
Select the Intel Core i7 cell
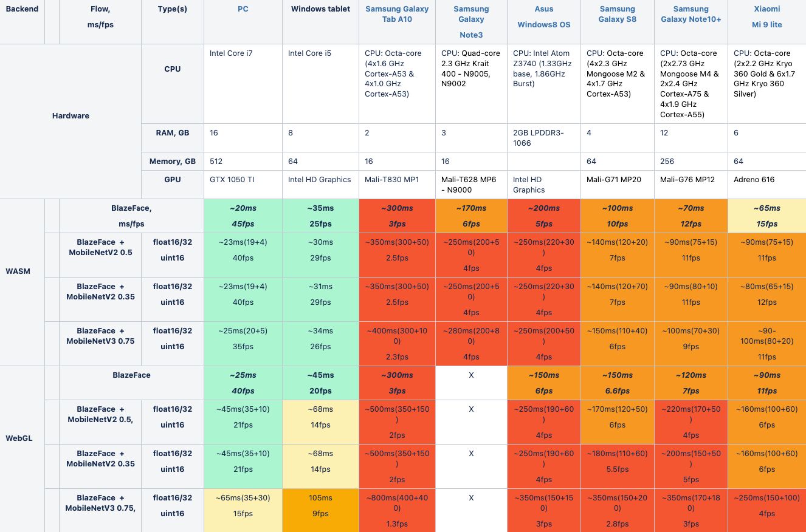tap(231, 53)
